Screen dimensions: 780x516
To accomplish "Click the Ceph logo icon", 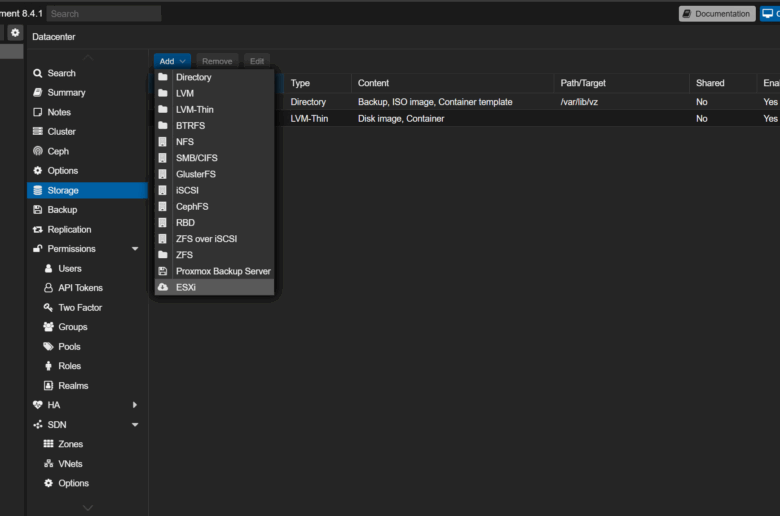I will pyautogui.click(x=37, y=151).
